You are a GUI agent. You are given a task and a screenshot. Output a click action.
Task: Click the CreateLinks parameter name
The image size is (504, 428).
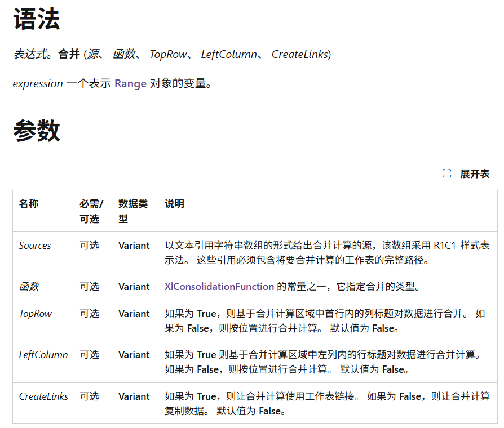tap(44, 396)
